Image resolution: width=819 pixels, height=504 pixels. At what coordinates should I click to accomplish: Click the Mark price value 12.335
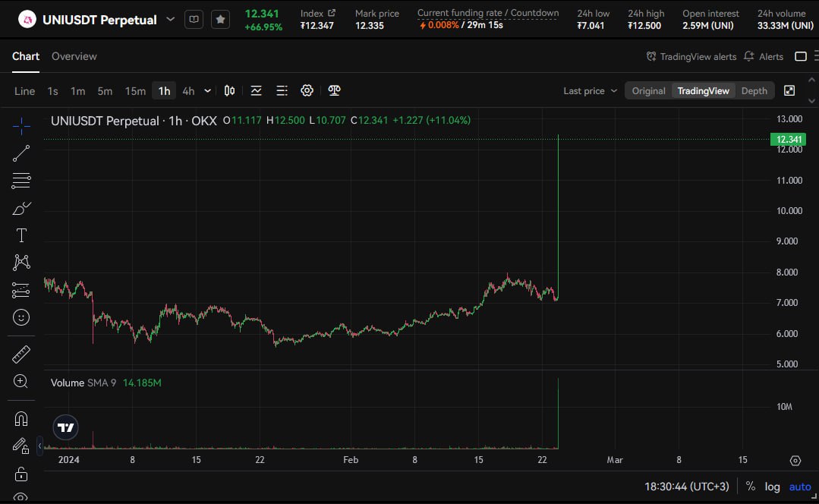(370, 26)
